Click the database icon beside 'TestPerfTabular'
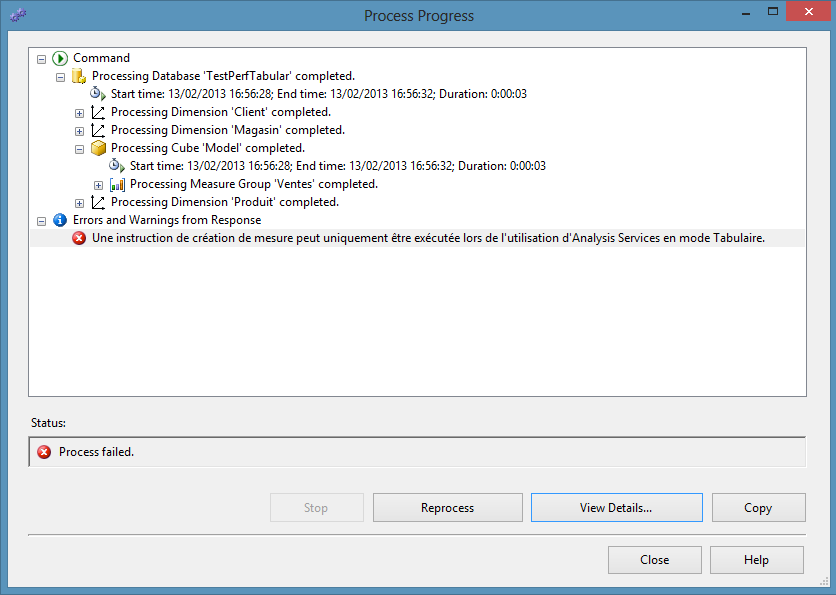This screenshot has height=595, width=836. 79,76
